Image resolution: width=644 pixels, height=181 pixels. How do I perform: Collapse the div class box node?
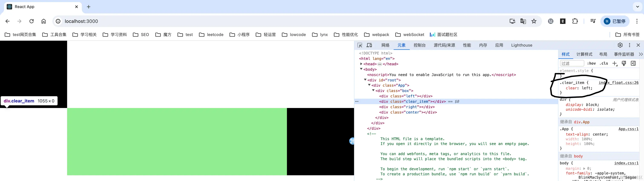pos(373,90)
